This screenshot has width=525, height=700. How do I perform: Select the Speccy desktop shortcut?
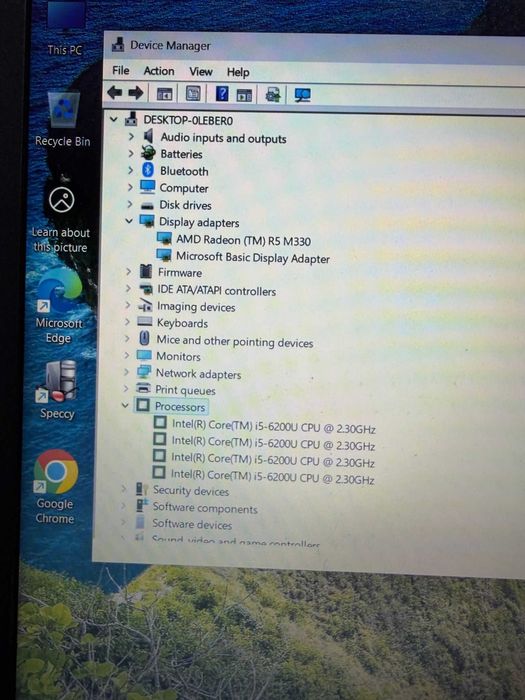point(58,390)
